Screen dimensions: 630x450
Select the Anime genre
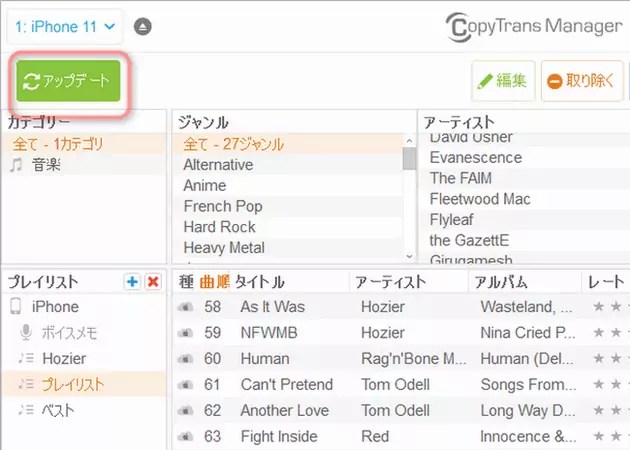(x=288, y=186)
